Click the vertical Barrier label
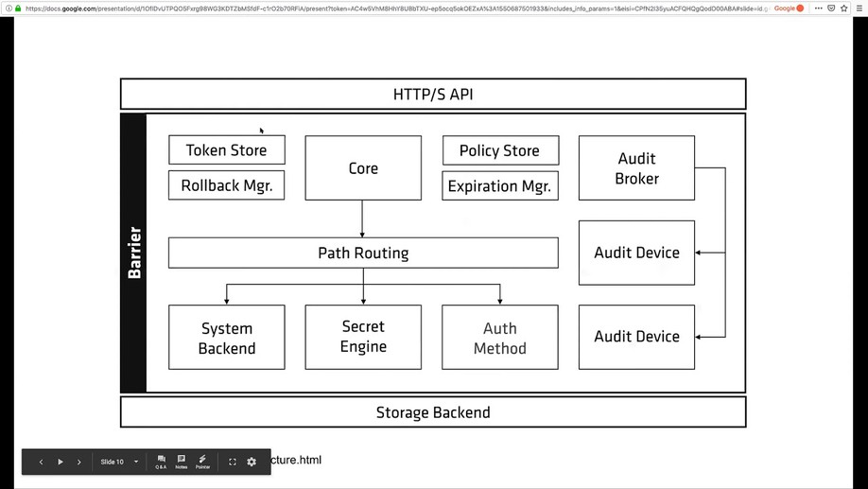This screenshot has height=489, width=868. click(x=134, y=253)
